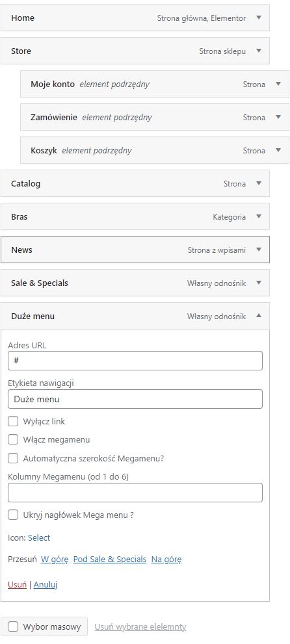Expand the Store menu item arrow
The image size is (290, 644).
258,51
